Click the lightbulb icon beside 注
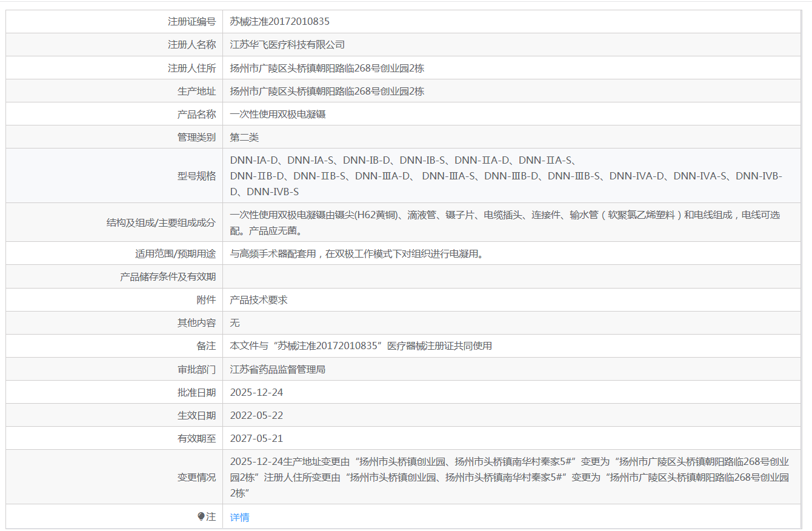Image resolution: width=812 pixels, height=531 pixels. pyautogui.click(x=201, y=516)
